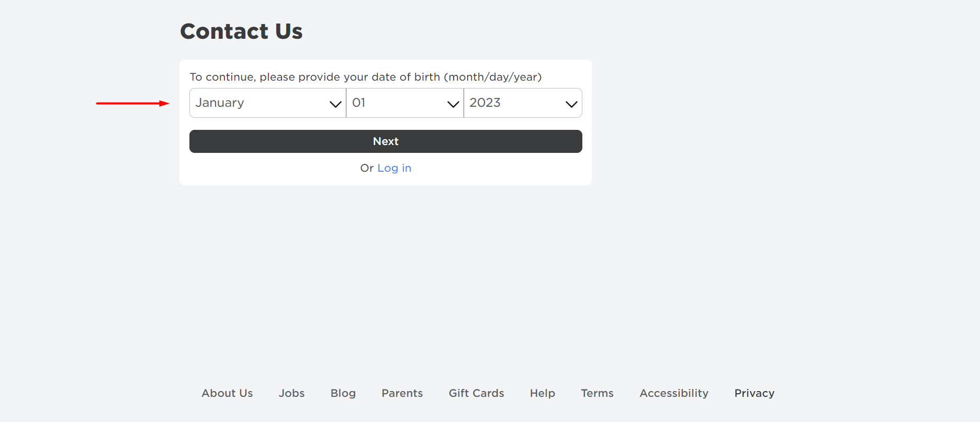Go to the Jobs footer link
Viewport: 980px width, 422px height.
291,393
